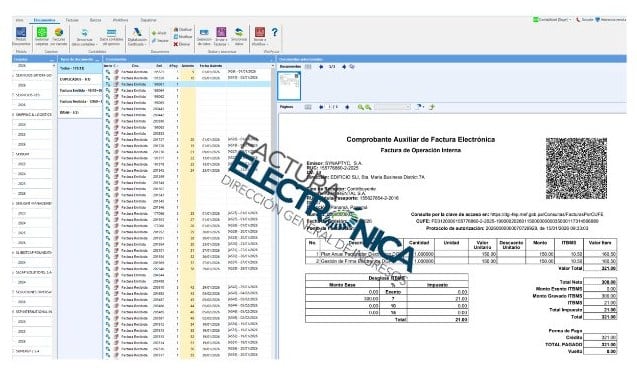Click the red X Eliminar button
Image resolution: width=637 pixels, height=371 pixels.
coord(182,44)
